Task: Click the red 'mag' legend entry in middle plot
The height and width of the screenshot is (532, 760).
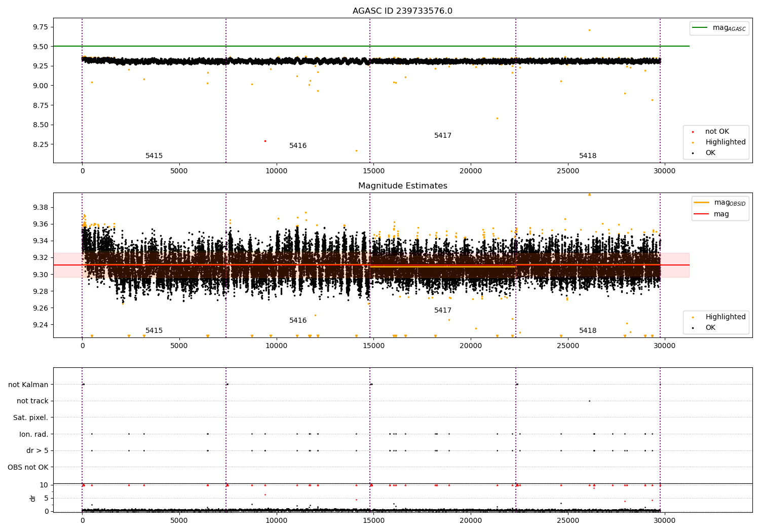Action: 712,214
